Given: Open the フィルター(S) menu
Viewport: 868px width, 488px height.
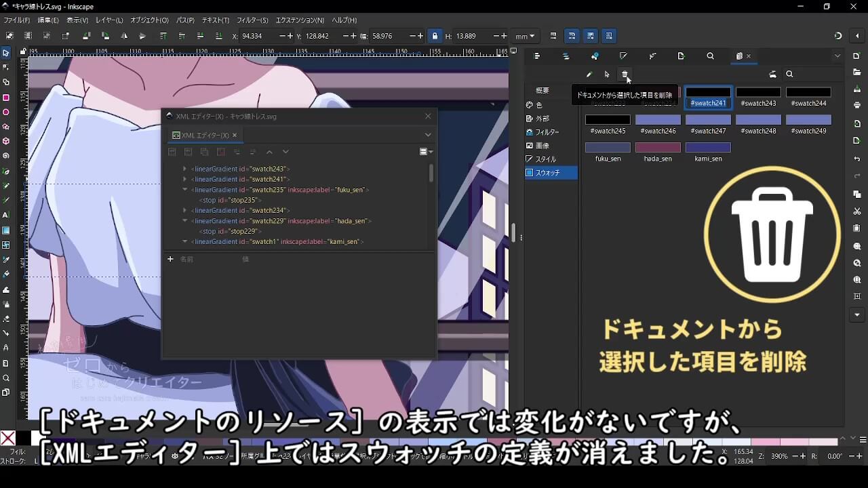Looking at the screenshot, I should pos(252,20).
